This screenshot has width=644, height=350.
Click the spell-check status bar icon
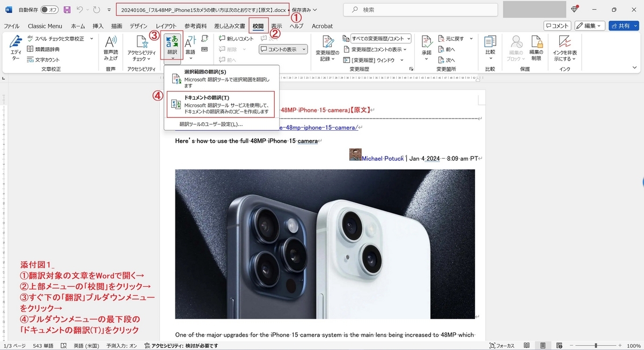(x=64, y=346)
